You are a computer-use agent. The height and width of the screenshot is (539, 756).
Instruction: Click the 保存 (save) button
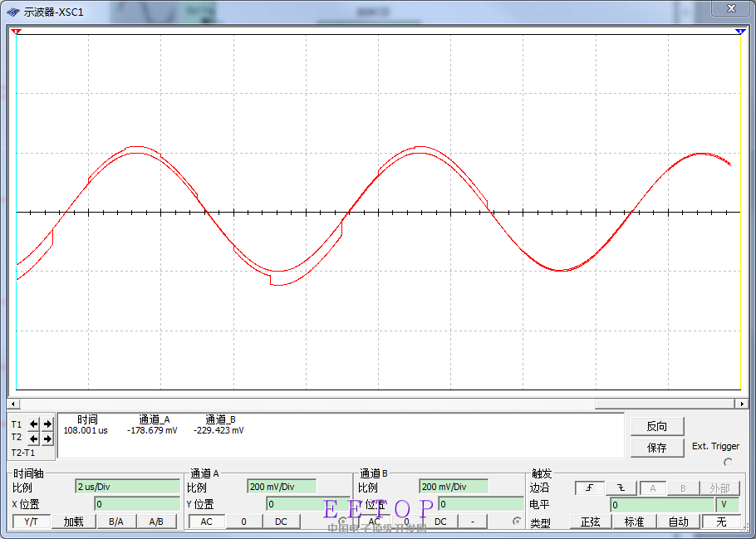pyautogui.click(x=656, y=448)
